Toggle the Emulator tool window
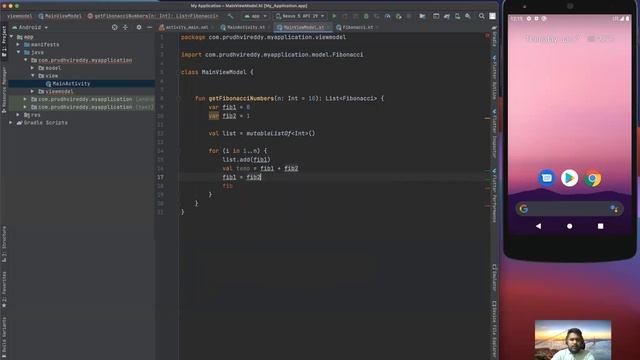This screenshot has height=360, width=640. 494,278
